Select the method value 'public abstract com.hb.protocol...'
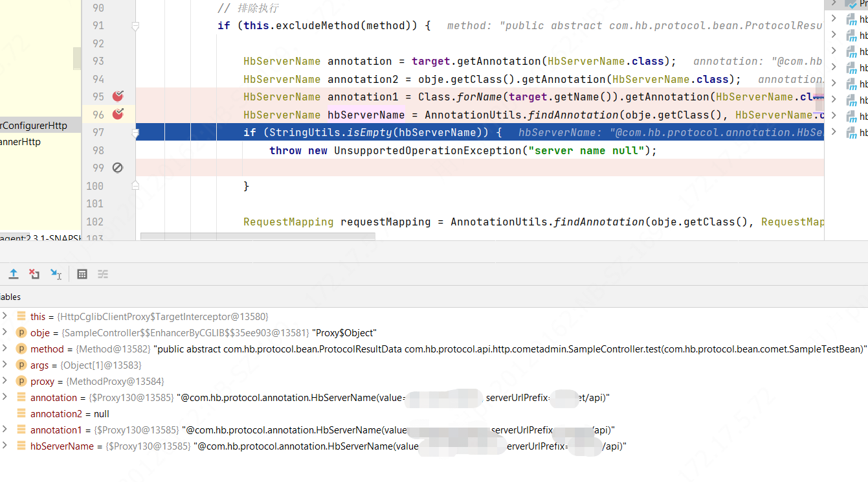The image size is (868, 482). [509, 349]
